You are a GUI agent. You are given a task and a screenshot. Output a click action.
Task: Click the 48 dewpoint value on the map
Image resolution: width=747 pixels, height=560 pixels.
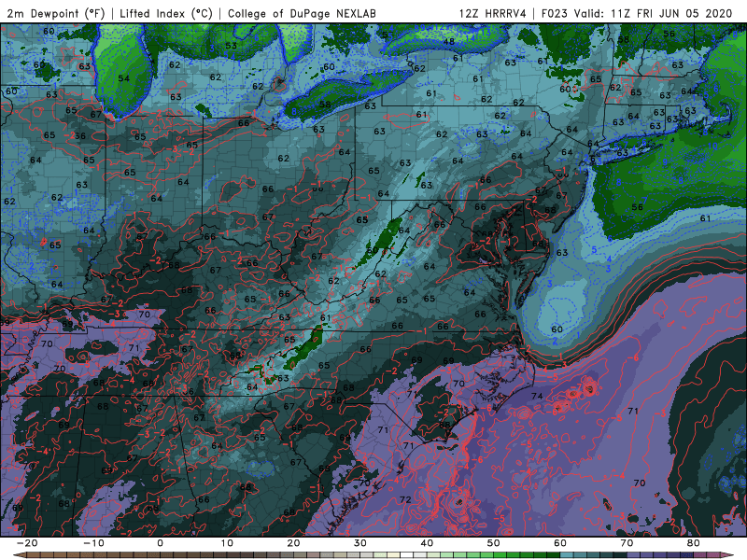pyautogui.click(x=449, y=41)
